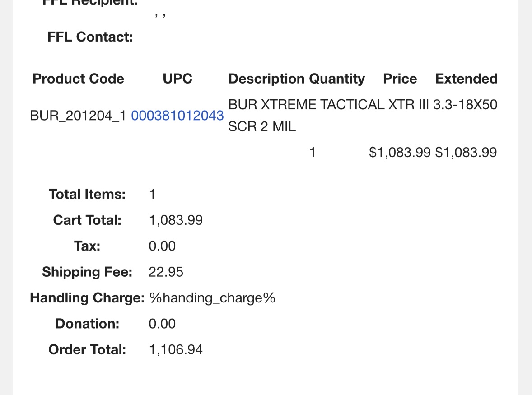The height and width of the screenshot is (395, 532).
Task: Click the Tax label
Action: (x=87, y=246)
